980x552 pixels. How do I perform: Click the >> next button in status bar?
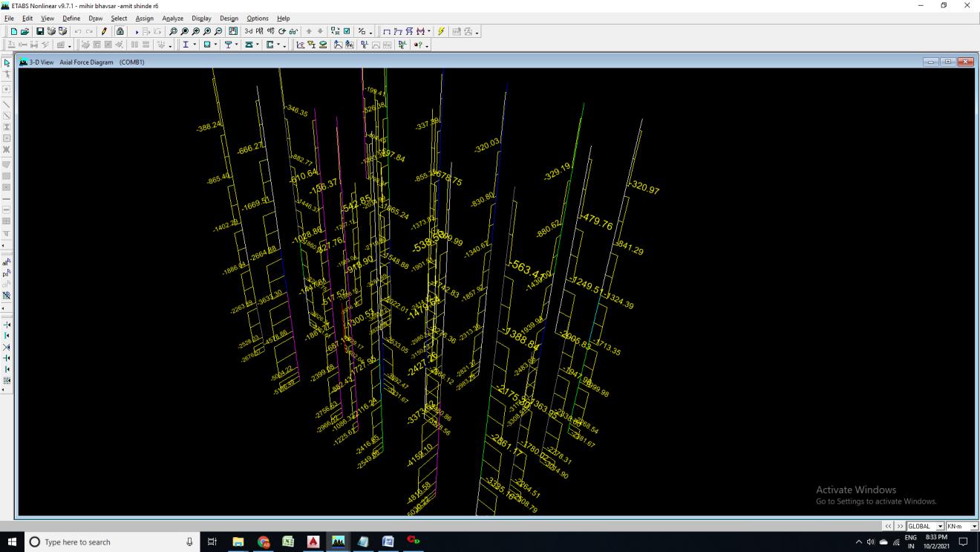pos(898,526)
